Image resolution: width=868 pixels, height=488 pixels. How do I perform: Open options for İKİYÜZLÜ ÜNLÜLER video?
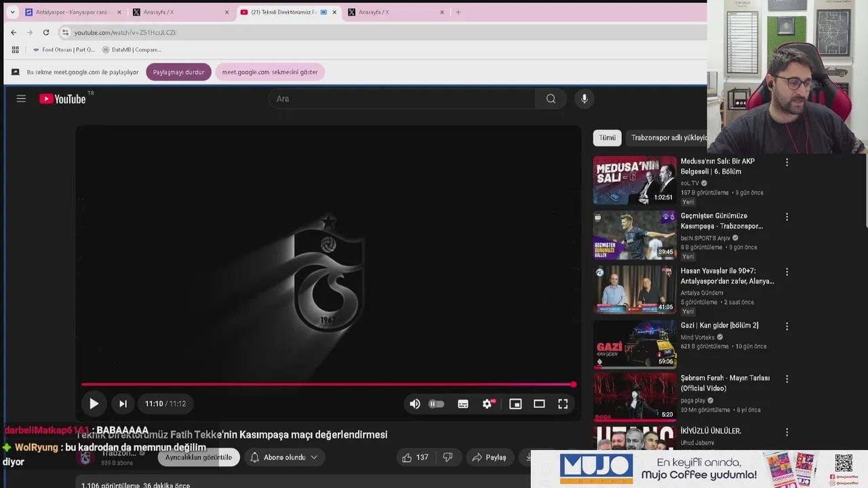coord(787,432)
